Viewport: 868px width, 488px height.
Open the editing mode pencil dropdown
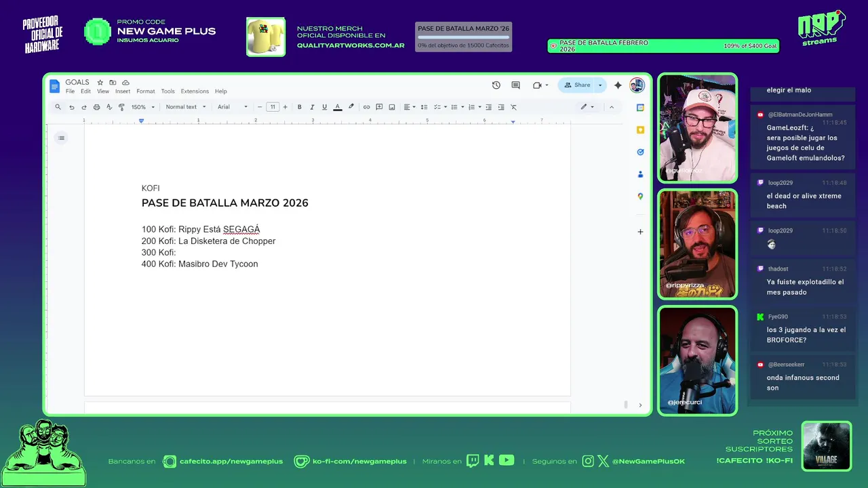[587, 107]
